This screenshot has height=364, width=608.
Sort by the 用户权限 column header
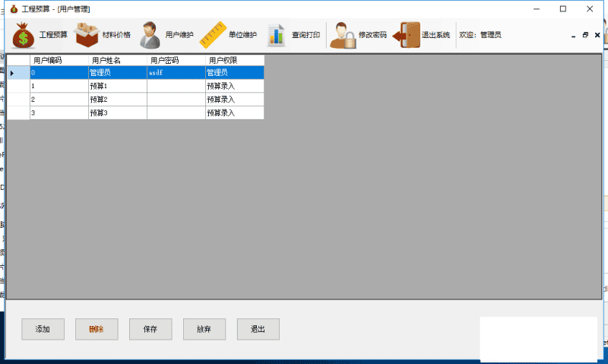[x=235, y=61]
